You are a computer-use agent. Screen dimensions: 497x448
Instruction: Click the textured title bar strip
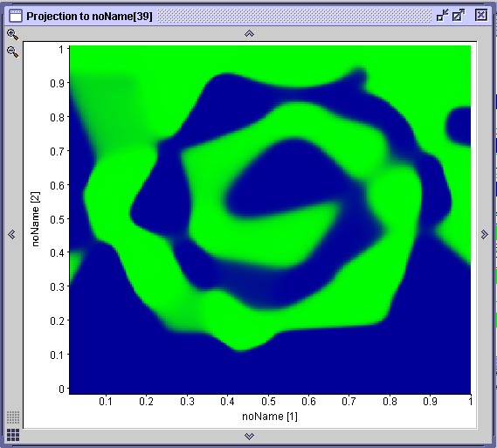pyautogui.click(x=294, y=16)
